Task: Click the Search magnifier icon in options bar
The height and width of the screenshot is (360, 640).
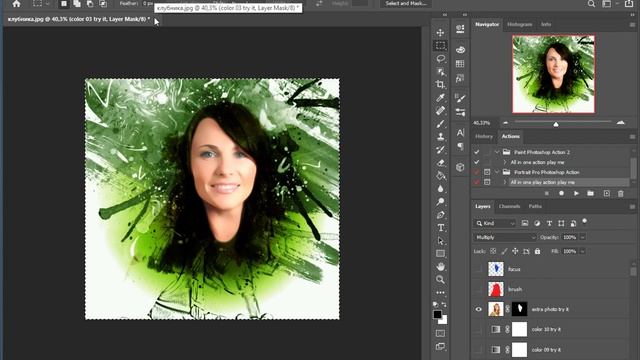Action: [x=591, y=4]
